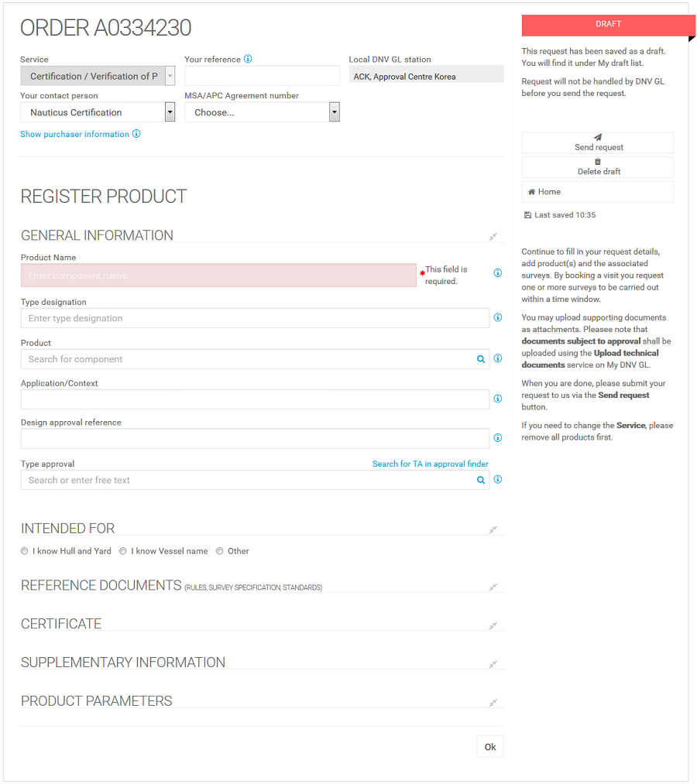Select the 'I know Hull and Yard' option
This screenshot has height=784, width=697.
24,550
